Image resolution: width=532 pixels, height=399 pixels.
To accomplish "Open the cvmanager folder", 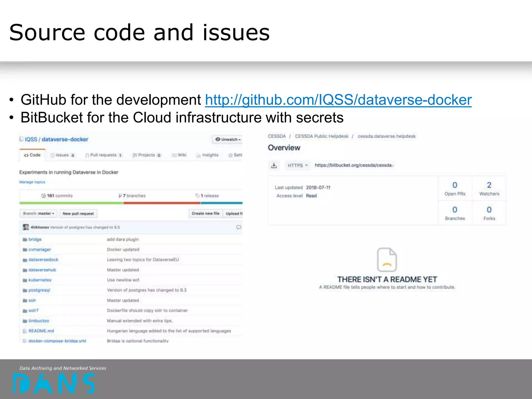I will 39,249.
